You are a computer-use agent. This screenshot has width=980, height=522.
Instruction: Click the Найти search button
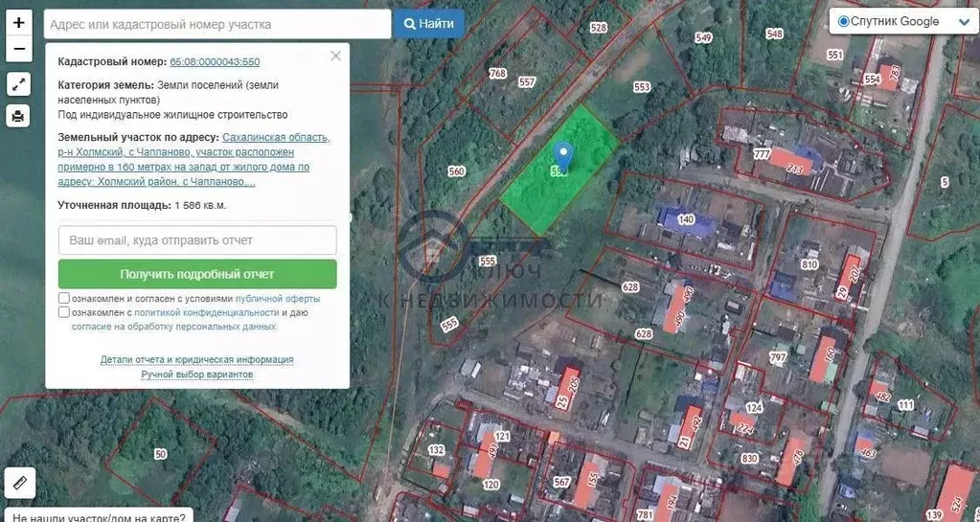tap(429, 24)
